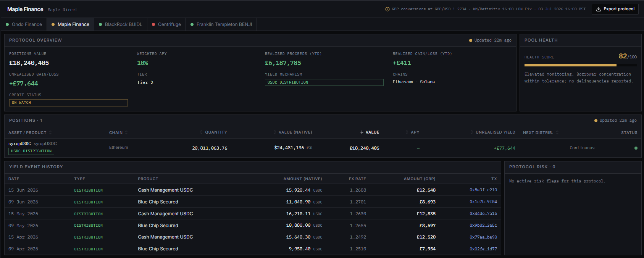Click realised proceeds £6,187,785
The width and height of the screenshot is (644, 258).
point(283,63)
